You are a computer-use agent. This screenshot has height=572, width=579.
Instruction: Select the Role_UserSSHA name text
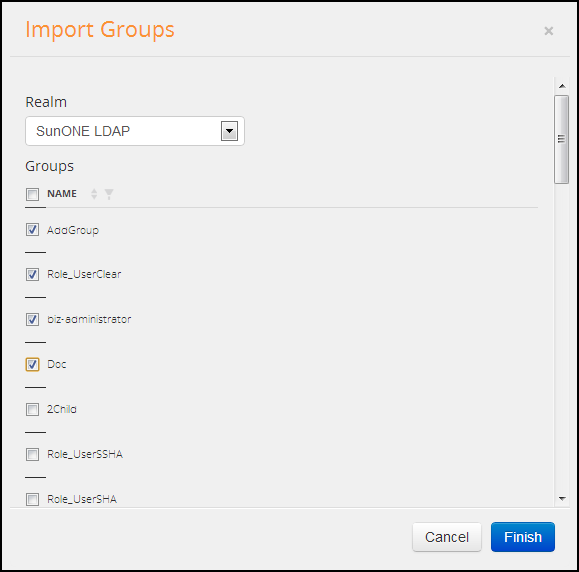(85, 455)
